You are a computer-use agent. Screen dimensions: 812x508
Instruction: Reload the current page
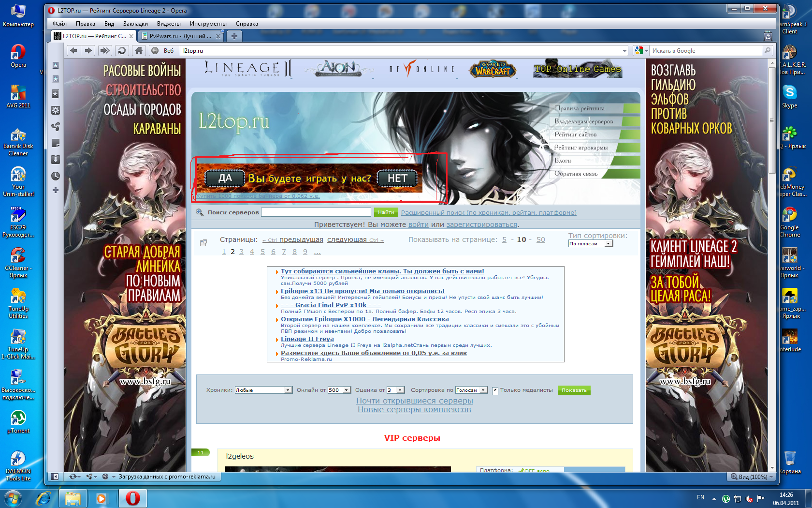(122, 50)
